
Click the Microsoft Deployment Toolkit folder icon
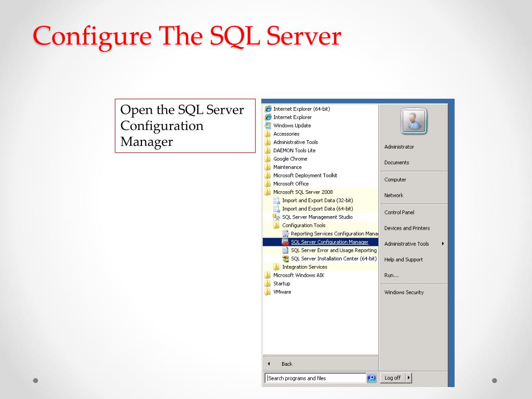[x=268, y=176]
